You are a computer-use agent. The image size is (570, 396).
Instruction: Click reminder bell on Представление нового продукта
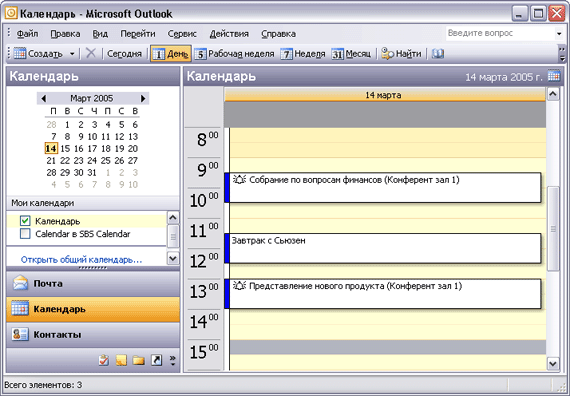pos(239,285)
